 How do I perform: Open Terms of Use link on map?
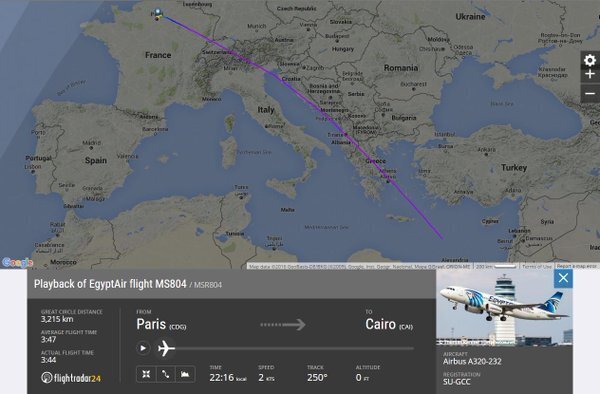(x=536, y=266)
